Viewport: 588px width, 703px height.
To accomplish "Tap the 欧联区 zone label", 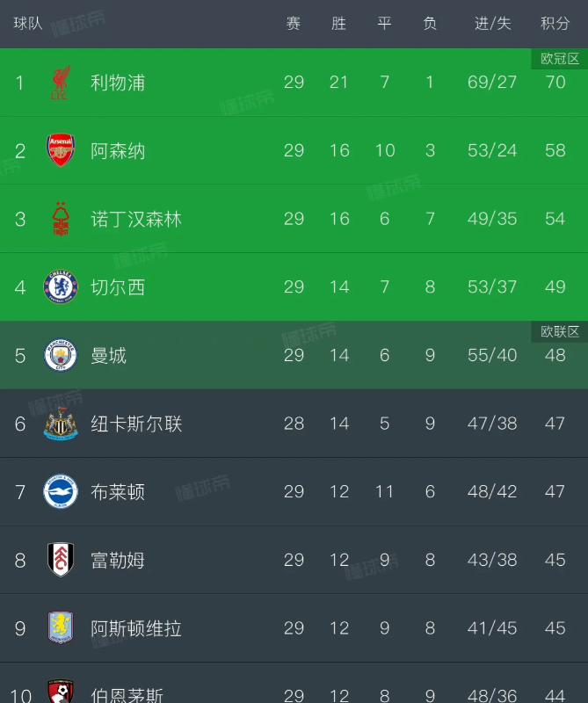I will (560, 332).
